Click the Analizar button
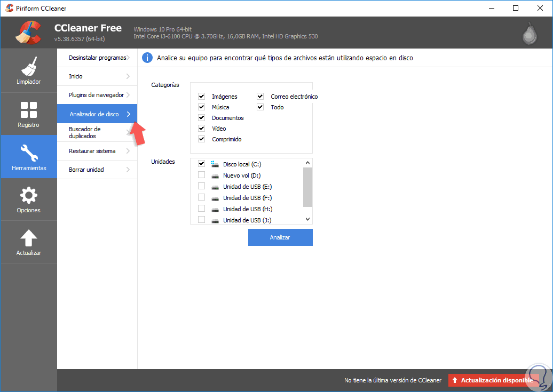The width and height of the screenshot is (553, 392). tap(280, 237)
